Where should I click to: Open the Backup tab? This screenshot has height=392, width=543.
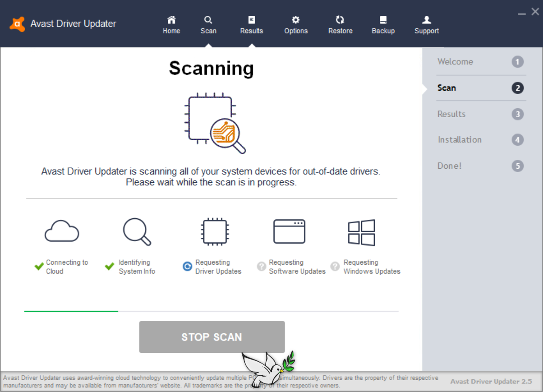(383, 25)
